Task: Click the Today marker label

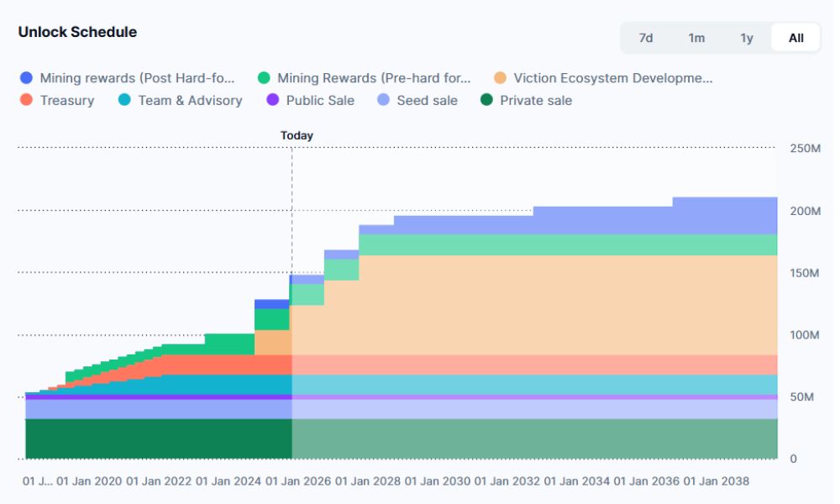Action: [297, 135]
